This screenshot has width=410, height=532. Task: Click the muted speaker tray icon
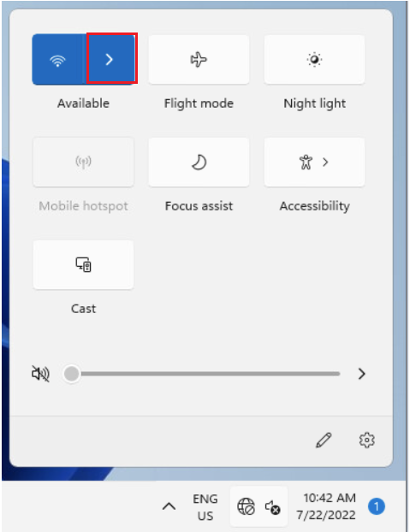[x=272, y=507]
